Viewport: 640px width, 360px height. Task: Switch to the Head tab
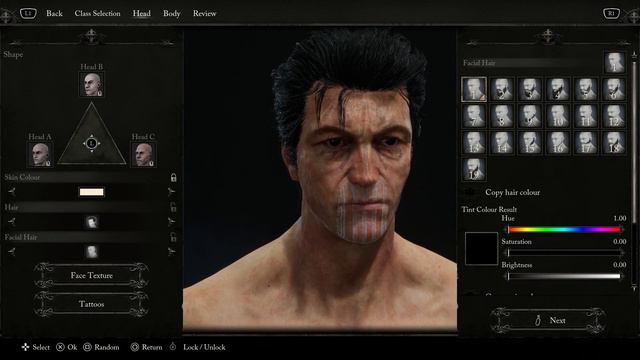click(141, 13)
